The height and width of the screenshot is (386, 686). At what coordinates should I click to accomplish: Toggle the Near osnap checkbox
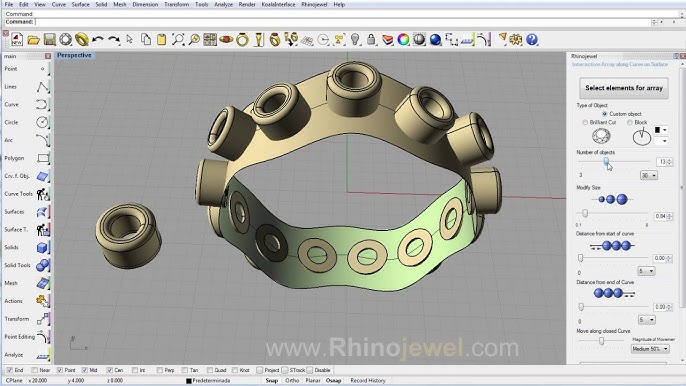35,370
